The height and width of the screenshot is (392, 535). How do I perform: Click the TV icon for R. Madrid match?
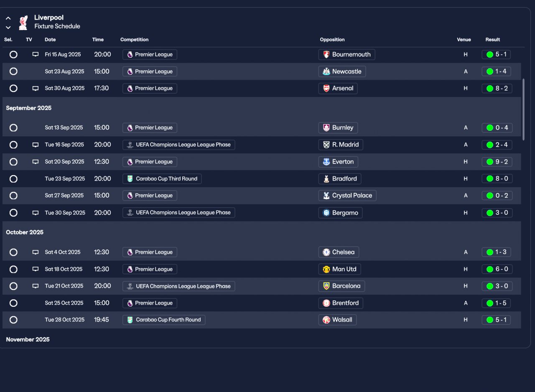coord(36,145)
